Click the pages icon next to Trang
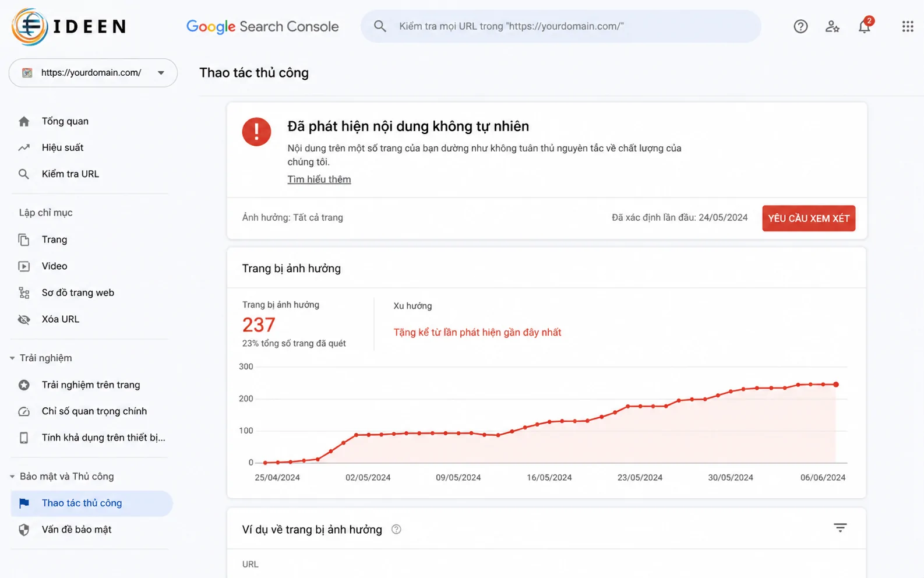The width and height of the screenshot is (924, 578). click(x=24, y=239)
